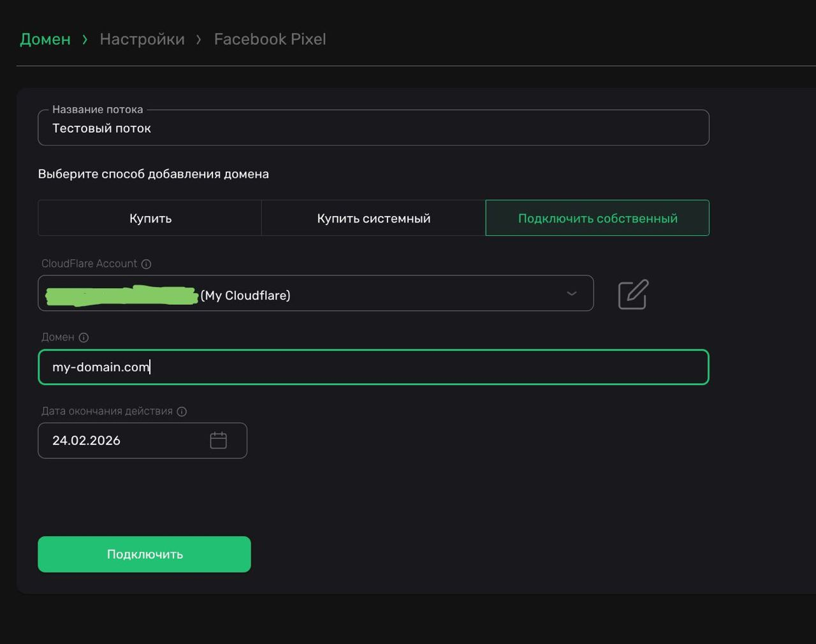This screenshot has width=816, height=644.
Task: Click the edit CloudFlare account pencil icon
Action: tap(633, 294)
